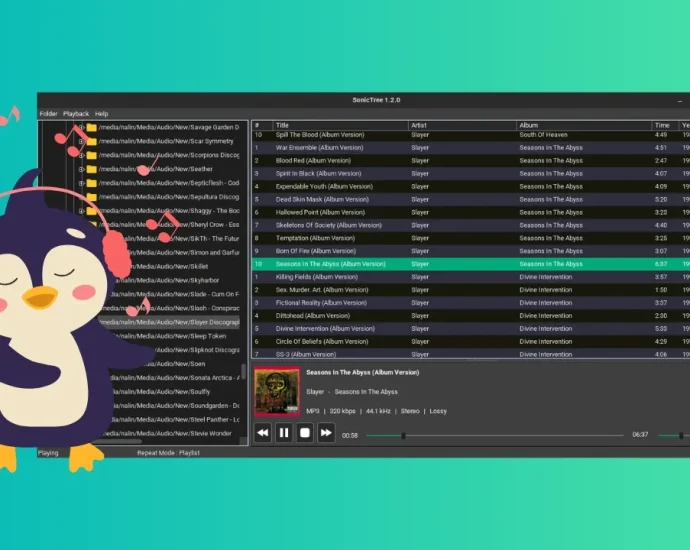Expand the Scorpions Discography folder node
The height and width of the screenshot is (550, 690).
click(81, 155)
